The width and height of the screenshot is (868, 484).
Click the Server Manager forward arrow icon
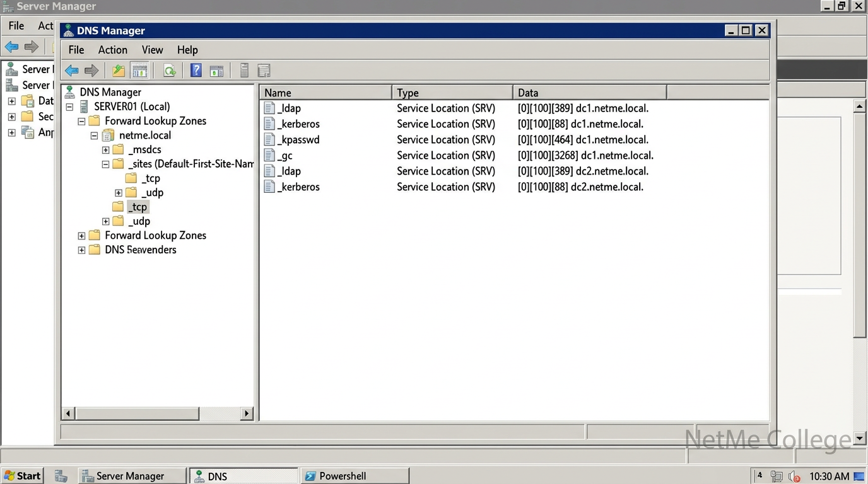click(x=32, y=47)
